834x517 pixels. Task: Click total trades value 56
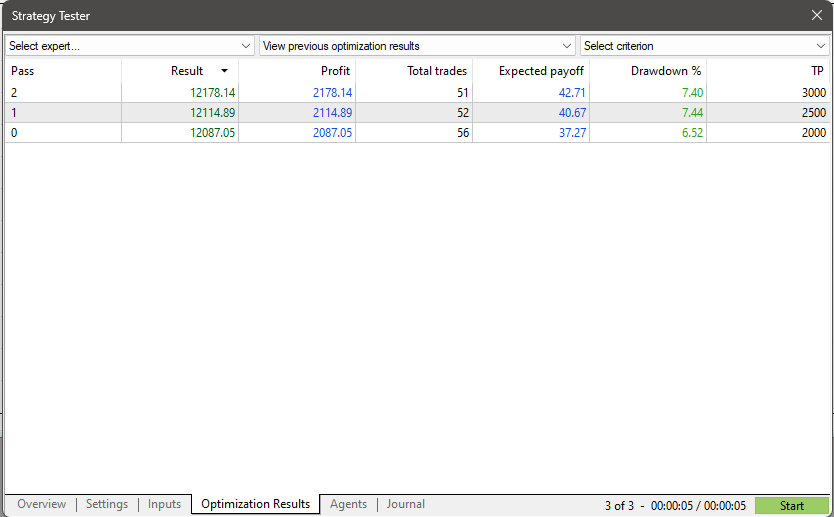click(x=463, y=132)
